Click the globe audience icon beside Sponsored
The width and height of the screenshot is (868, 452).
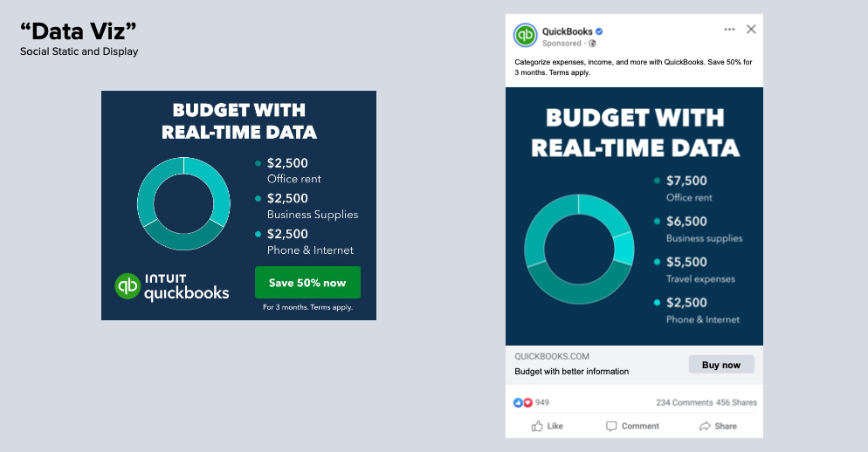coord(592,43)
